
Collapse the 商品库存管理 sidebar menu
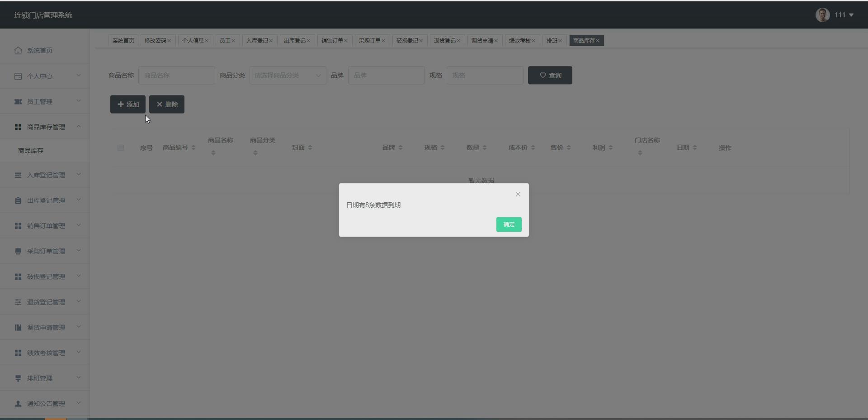[x=45, y=127]
